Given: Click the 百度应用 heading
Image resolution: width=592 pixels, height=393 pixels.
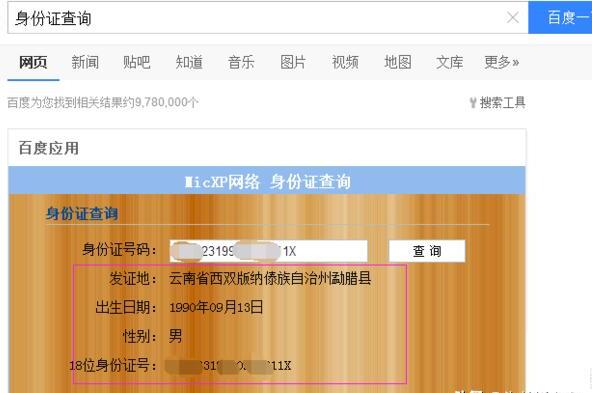Looking at the screenshot, I should (x=49, y=148).
